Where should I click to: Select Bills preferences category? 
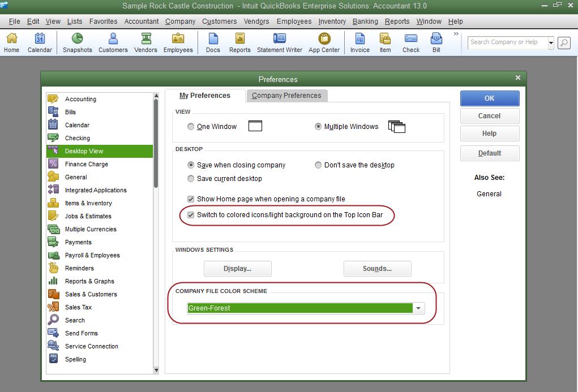[100, 112]
